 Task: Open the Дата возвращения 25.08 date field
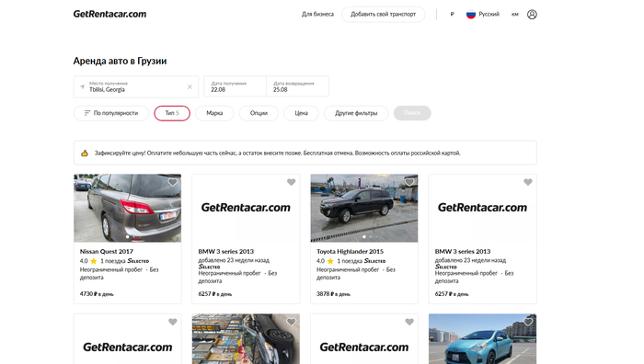click(x=298, y=86)
